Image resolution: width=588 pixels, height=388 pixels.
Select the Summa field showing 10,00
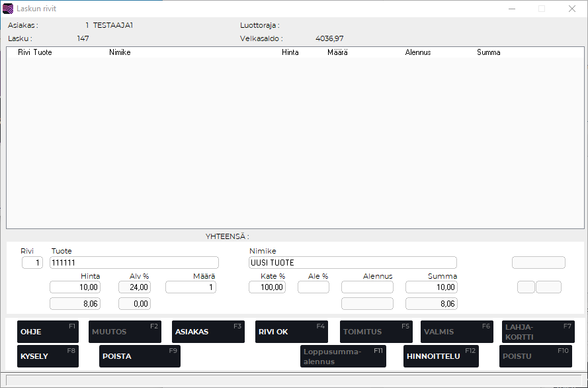tap(431, 287)
